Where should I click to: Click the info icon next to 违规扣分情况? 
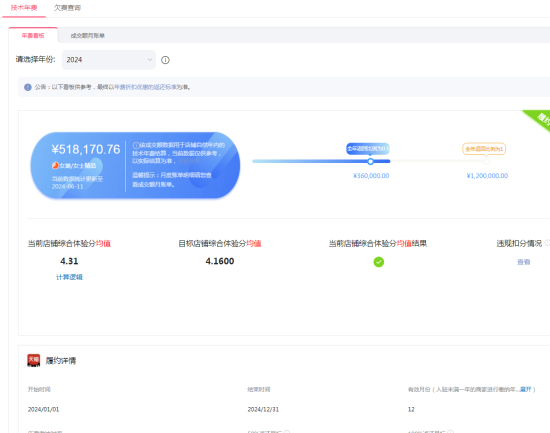point(547,243)
